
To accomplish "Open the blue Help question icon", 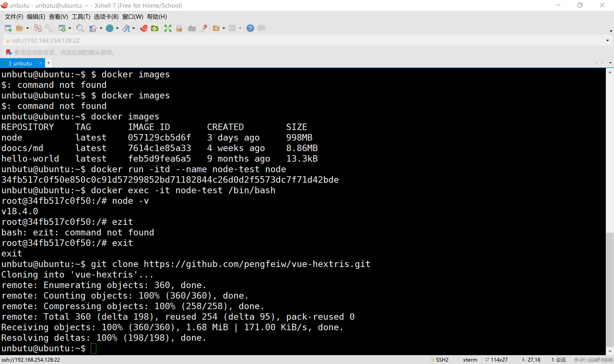I will point(250,28).
